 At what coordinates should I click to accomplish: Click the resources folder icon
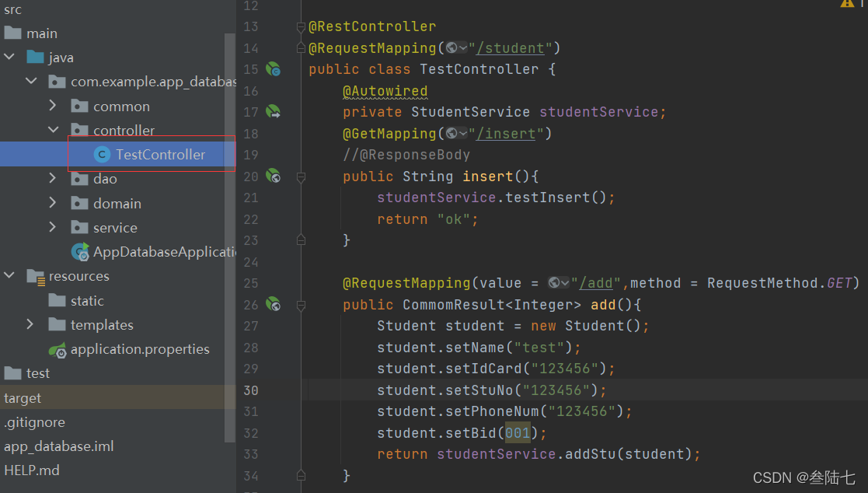coord(36,276)
